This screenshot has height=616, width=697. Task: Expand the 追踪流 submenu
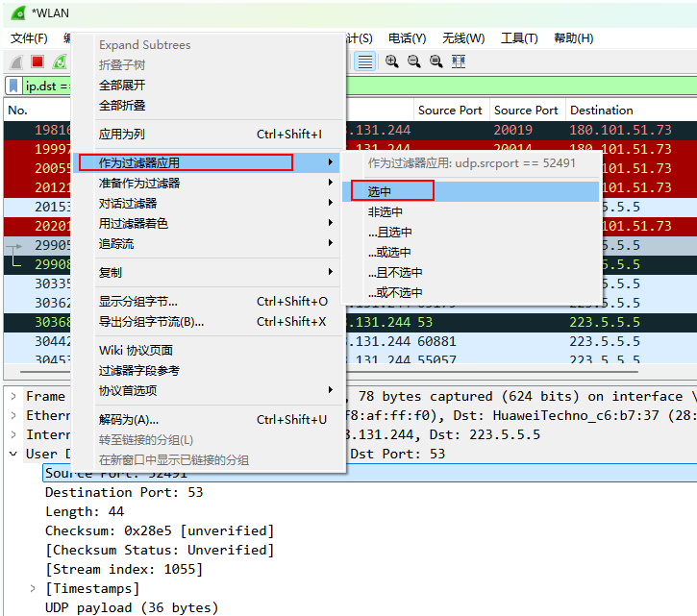pos(209,243)
